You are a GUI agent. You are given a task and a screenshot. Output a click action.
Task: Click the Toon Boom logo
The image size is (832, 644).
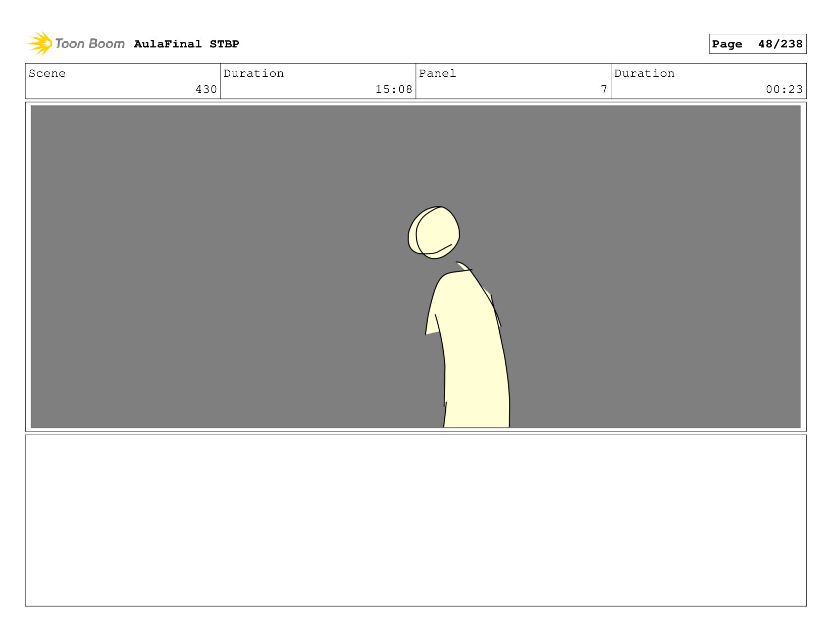pyautogui.click(x=76, y=43)
